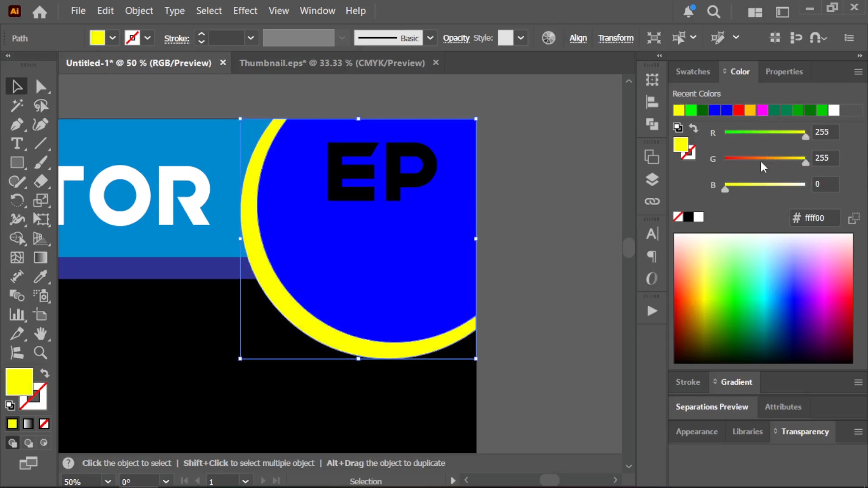Open the Color panel options menu

click(x=858, y=72)
